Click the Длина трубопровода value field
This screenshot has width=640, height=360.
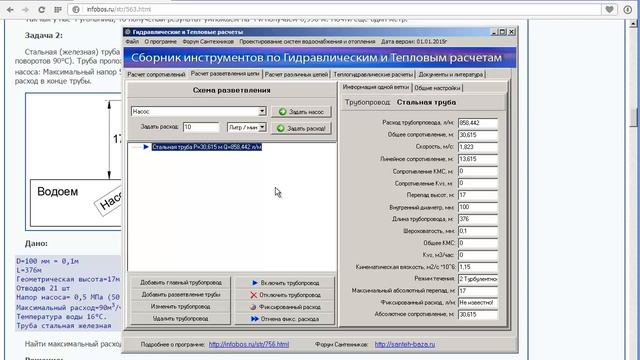(x=478, y=219)
